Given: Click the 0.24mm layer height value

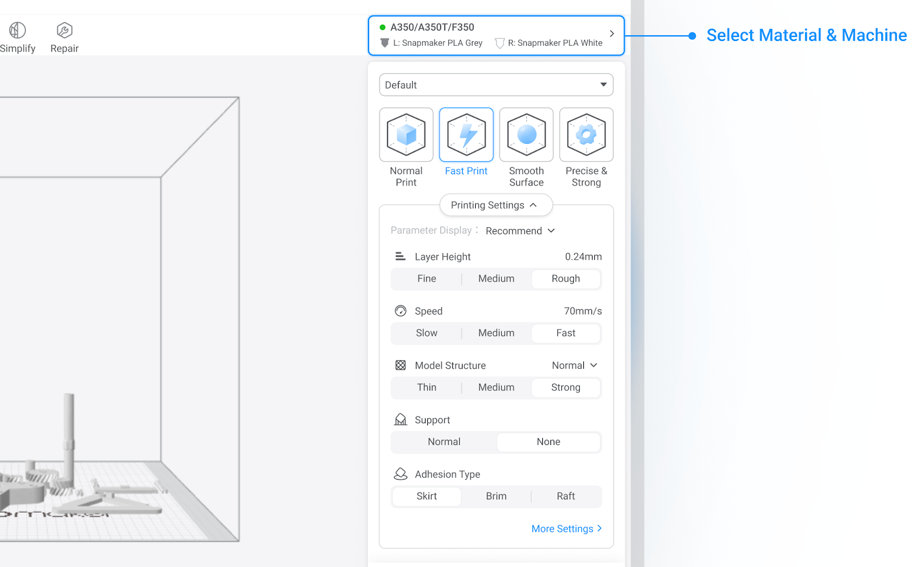Looking at the screenshot, I should click(583, 257).
